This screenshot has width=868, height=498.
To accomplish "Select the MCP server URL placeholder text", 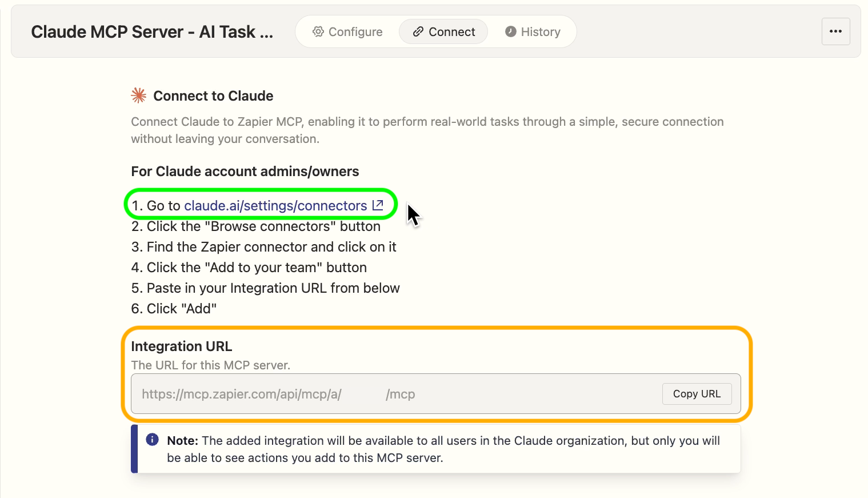I will pos(242,393).
